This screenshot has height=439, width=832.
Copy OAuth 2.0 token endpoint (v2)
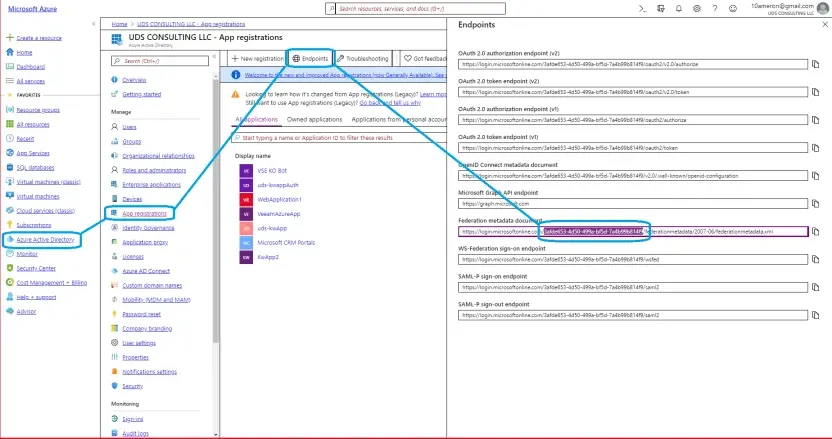click(816, 92)
